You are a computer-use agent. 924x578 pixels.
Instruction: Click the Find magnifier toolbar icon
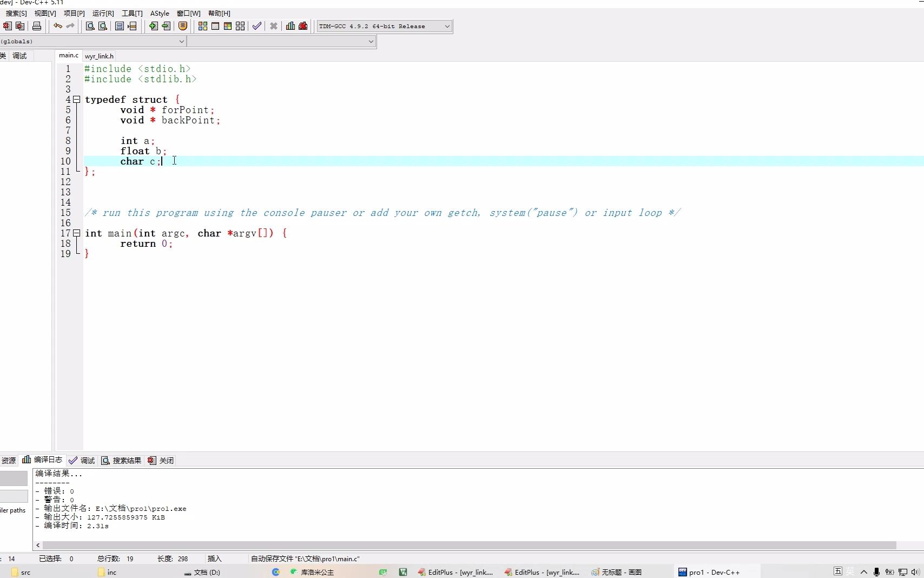[x=90, y=26]
